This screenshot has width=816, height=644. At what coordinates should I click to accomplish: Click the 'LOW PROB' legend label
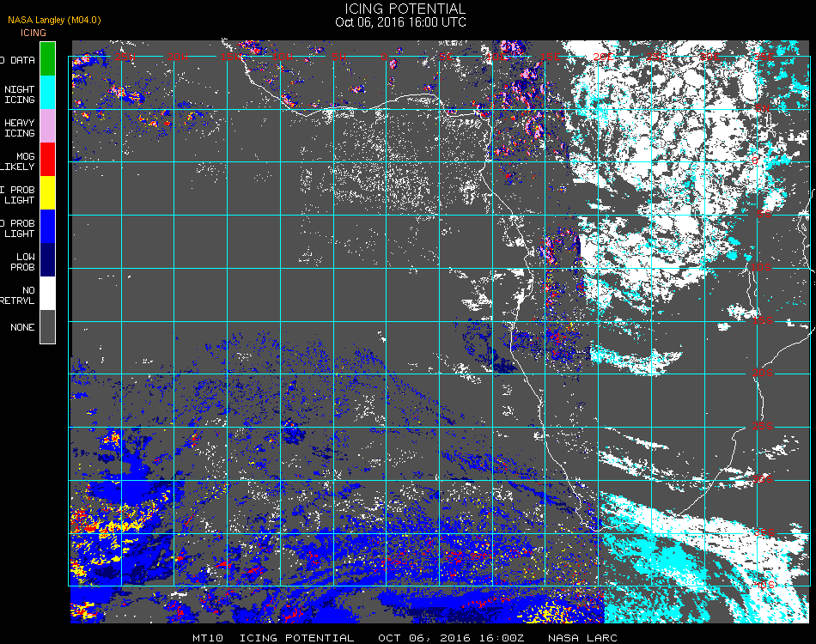pyautogui.click(x=23, y=262)
